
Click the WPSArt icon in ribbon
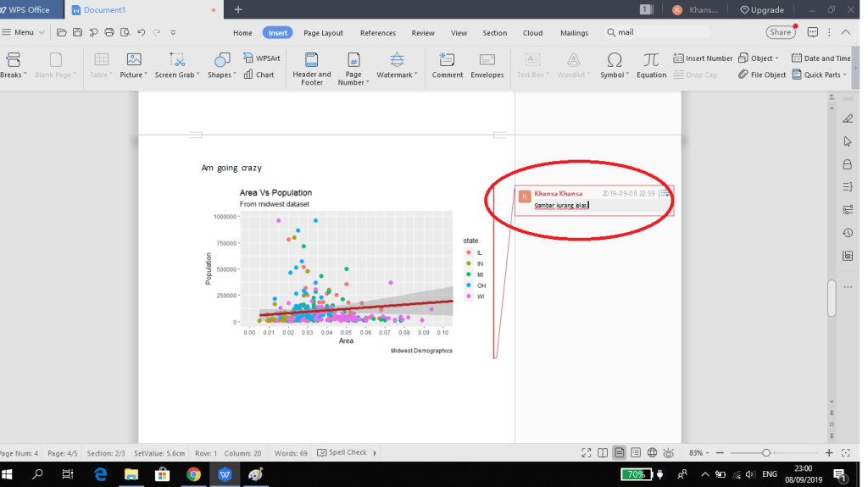point(262,58)
